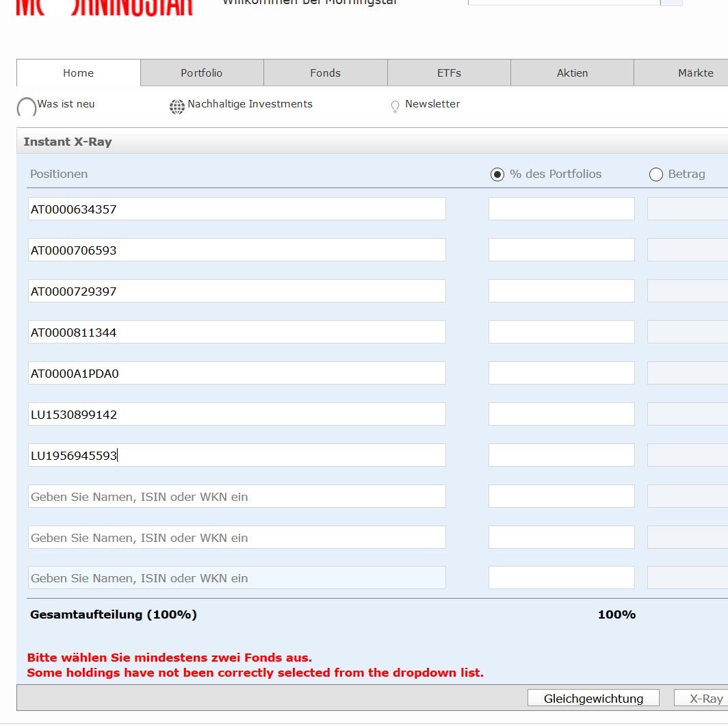This screenshot has height=726, width=728.
Task: Select the % des Portfolios radio button
Action: 497,174
